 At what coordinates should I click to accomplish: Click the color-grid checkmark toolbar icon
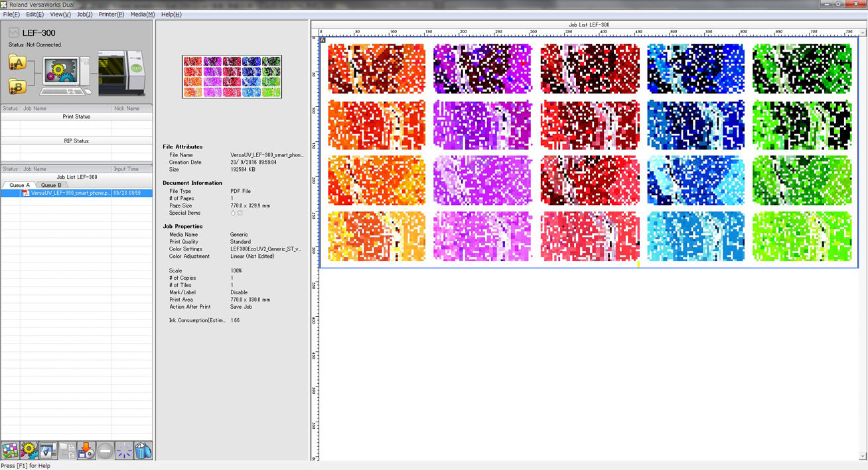tap(10, 451)
